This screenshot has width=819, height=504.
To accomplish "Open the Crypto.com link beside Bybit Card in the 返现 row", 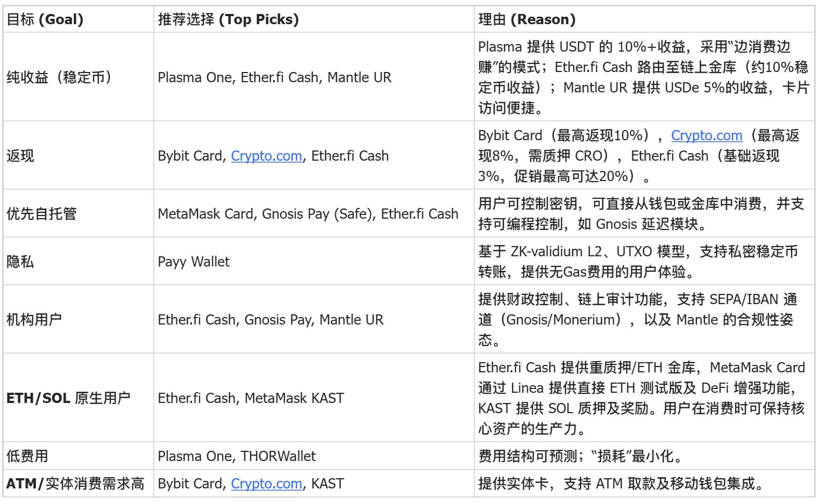I will [x=266, y=156].
